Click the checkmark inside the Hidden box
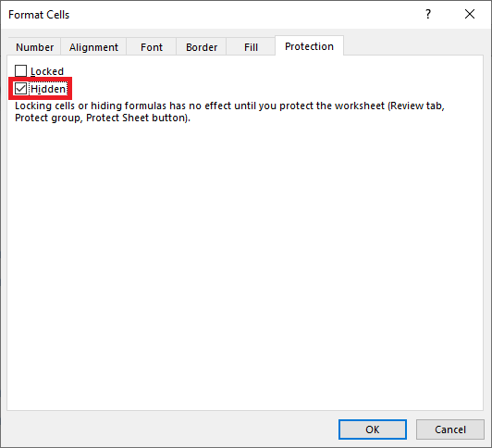The width and height of the screenshot is (492, 448). pyautogui.click(x=20, y=89)
